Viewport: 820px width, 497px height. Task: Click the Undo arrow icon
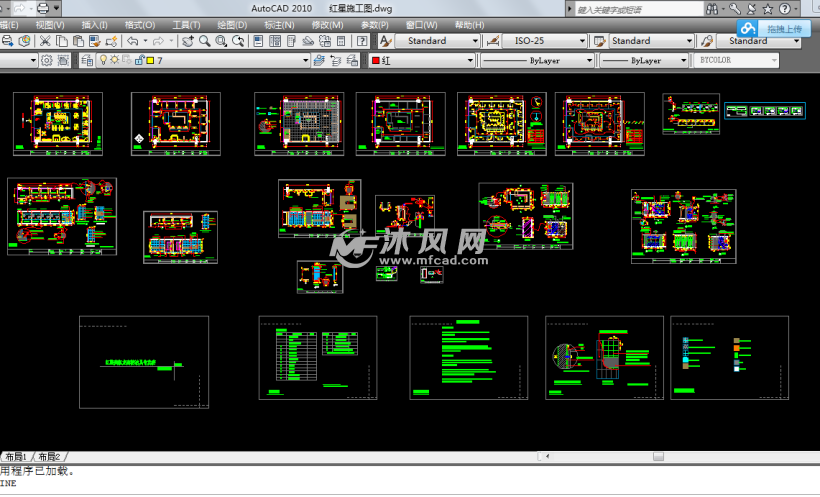coord(133,41)
